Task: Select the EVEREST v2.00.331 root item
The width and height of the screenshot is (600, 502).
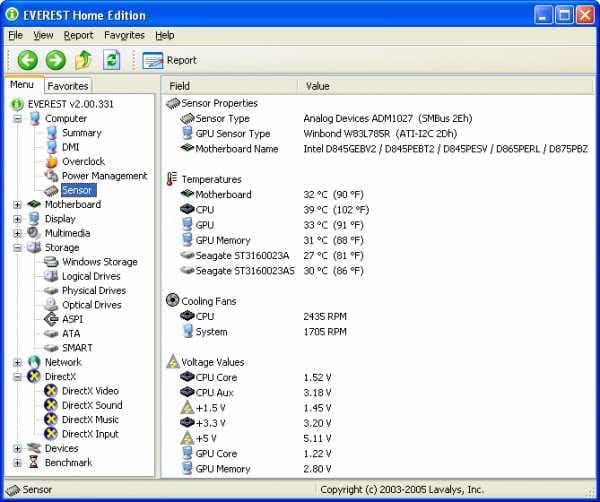Action: point(71,104)
